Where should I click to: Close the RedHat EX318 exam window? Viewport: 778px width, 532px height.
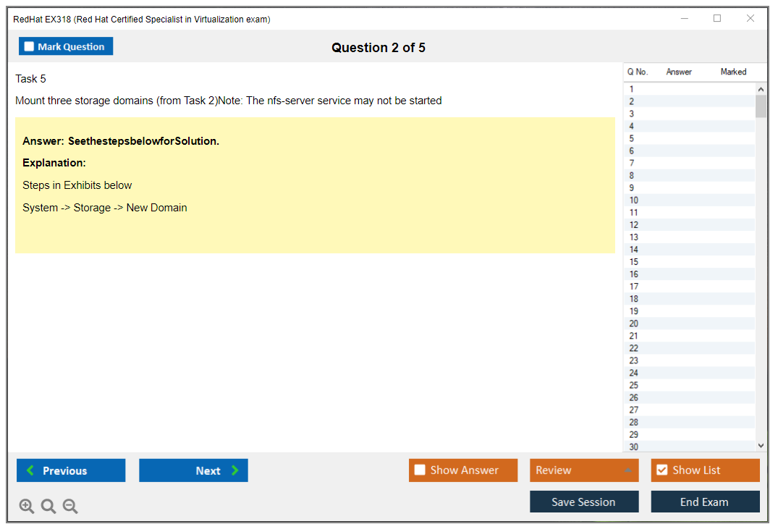[x=750, y=19]
